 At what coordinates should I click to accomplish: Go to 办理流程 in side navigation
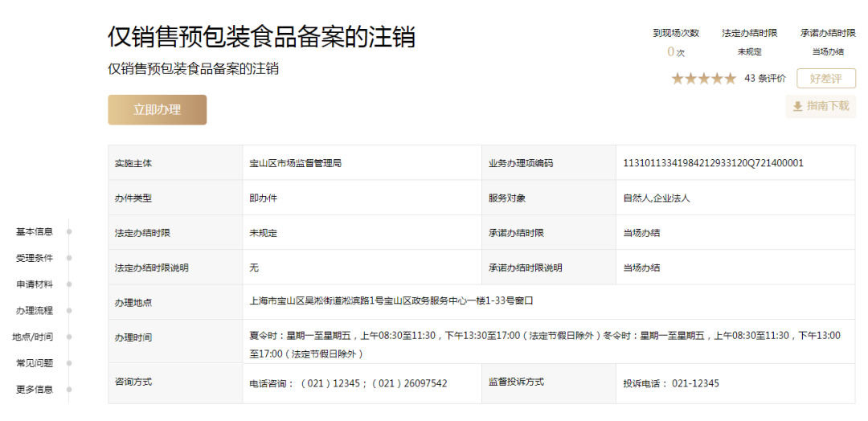pos(35,310)
